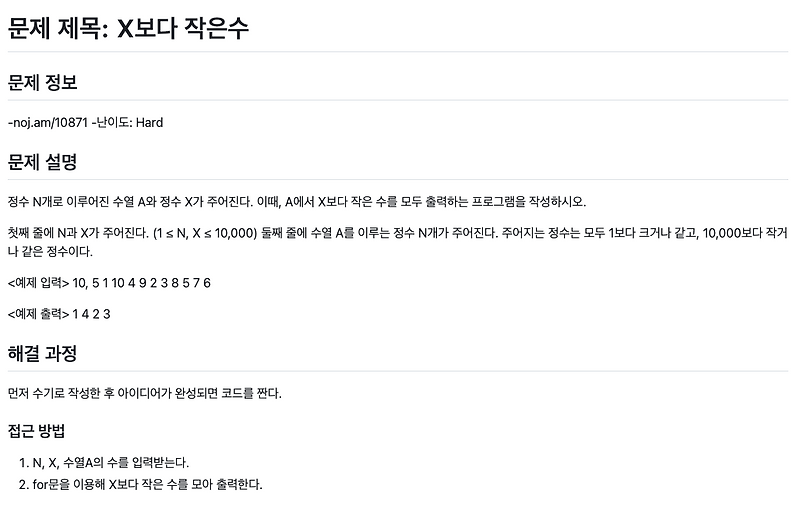Click the paragraph starting with '첫째 줄에'

pos(398,242)
